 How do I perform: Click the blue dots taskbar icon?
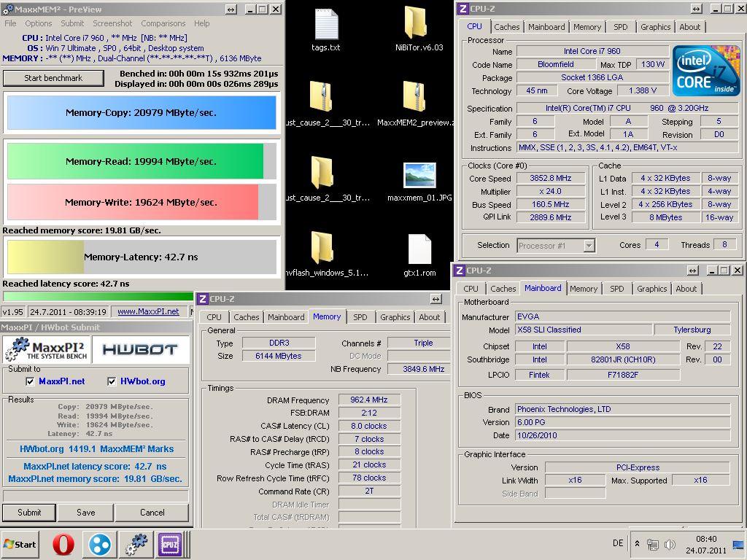[99, 544]
